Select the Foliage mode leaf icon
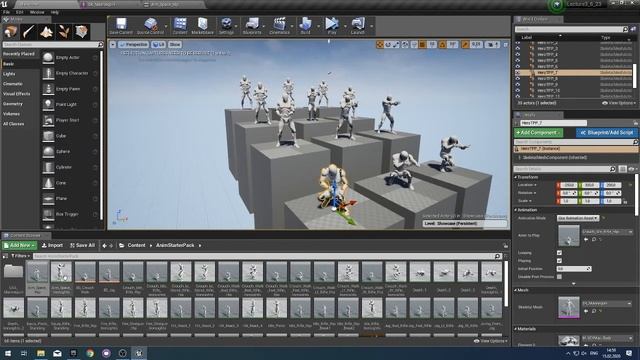 tap(64, 32)
